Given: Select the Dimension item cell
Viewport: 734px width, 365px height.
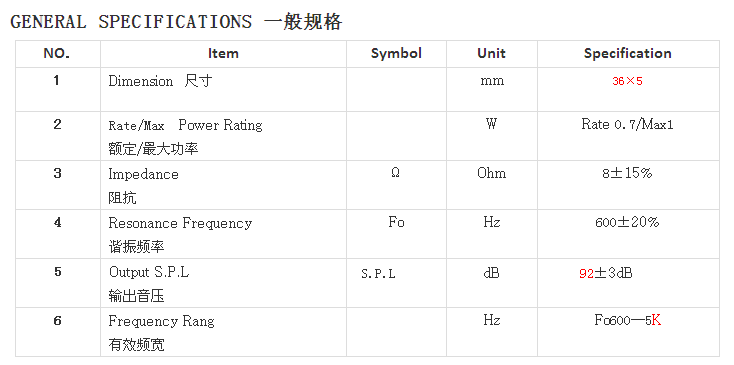Looking at the screenshot, I should tap(223, 89).
